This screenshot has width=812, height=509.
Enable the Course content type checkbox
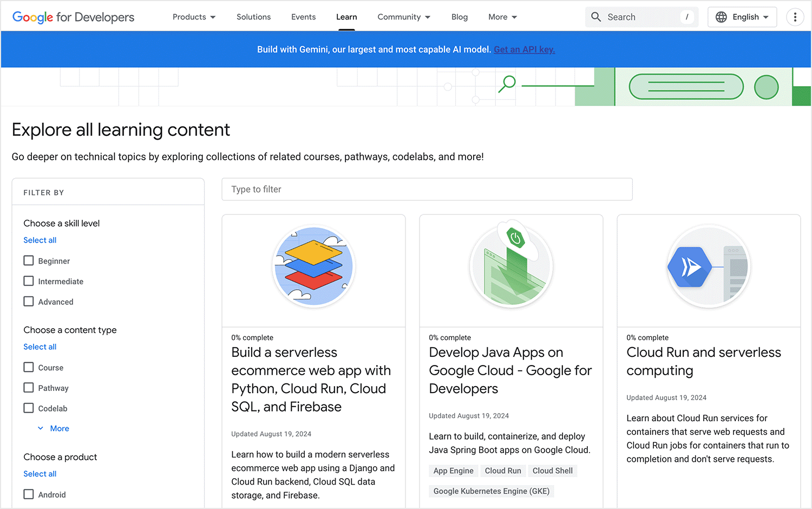(29, 367)
